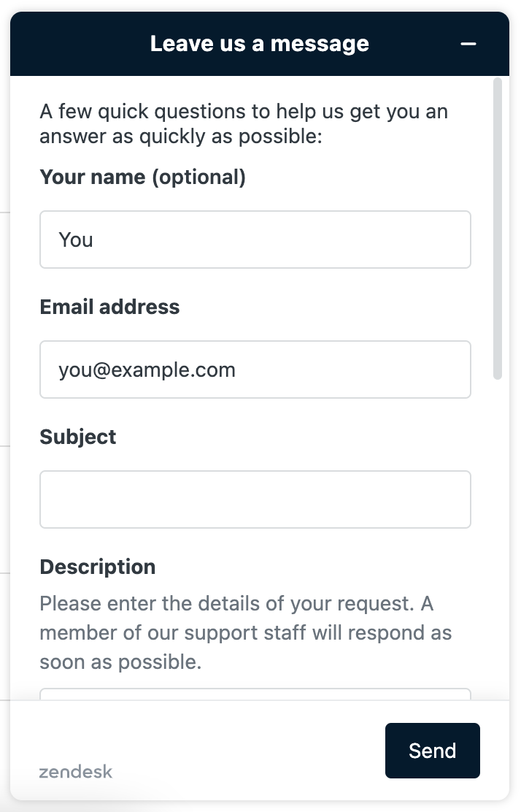
Task: Click the "Leave us a message" header title
Action: (260, 44)
